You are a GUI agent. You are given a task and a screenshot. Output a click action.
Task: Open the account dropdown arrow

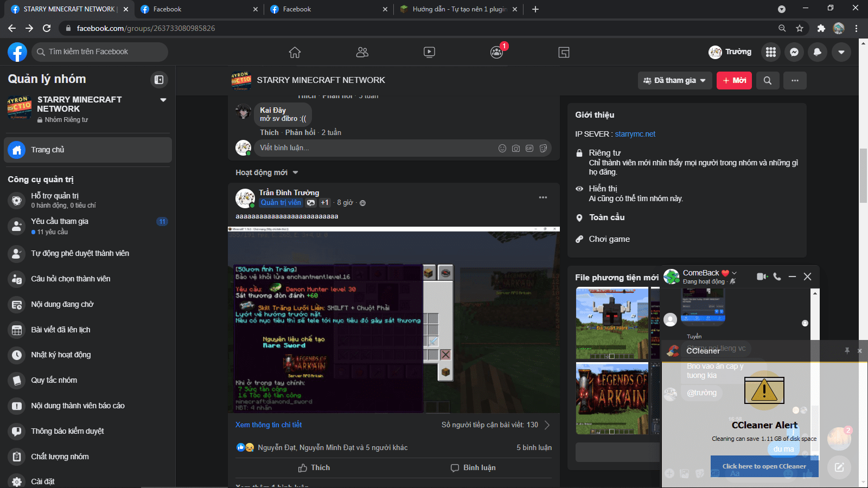tap(841, 52)
